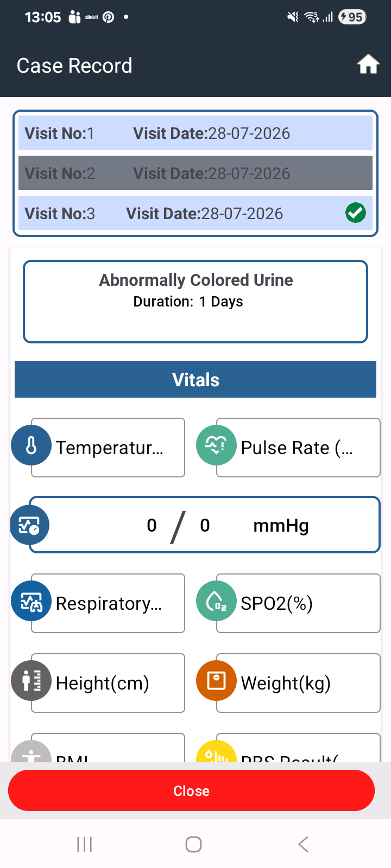Tap the blood pressure monitor icon
391x868 pixels.
point(30,525)
